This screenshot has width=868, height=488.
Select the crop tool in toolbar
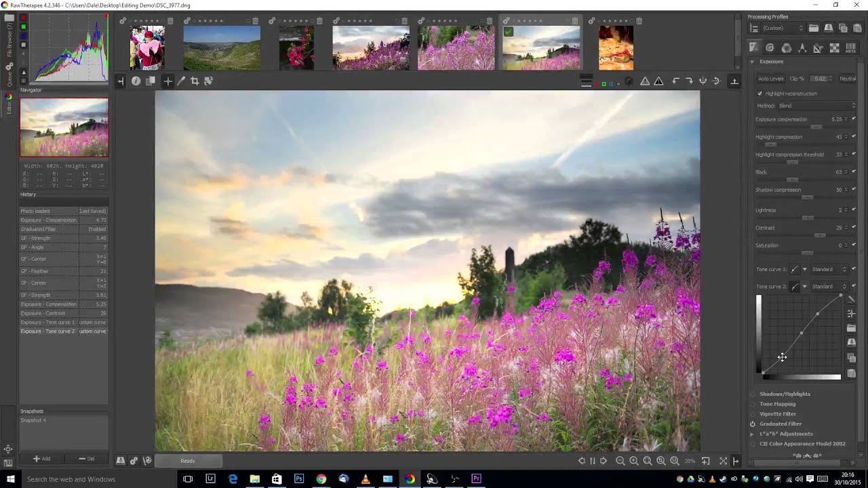click(x=195, y=81)
